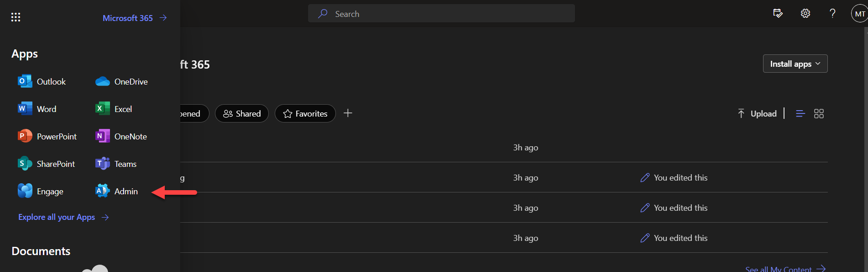Select the Favorites filter tab

[x=305, y=113]
